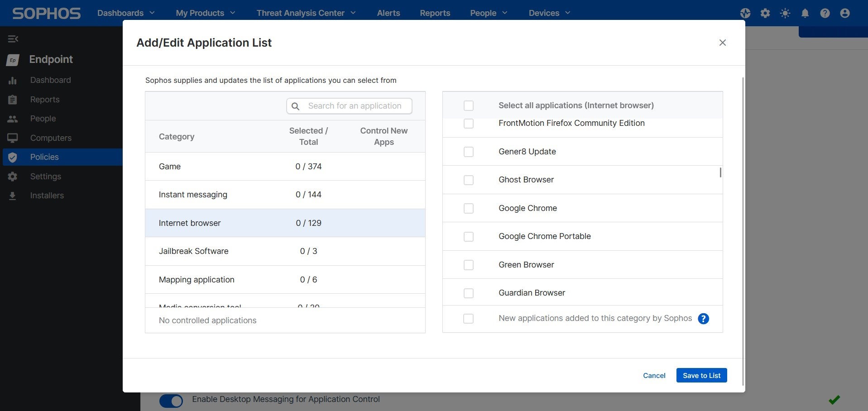Open the Sophos notifications bell

coord(805,13)
